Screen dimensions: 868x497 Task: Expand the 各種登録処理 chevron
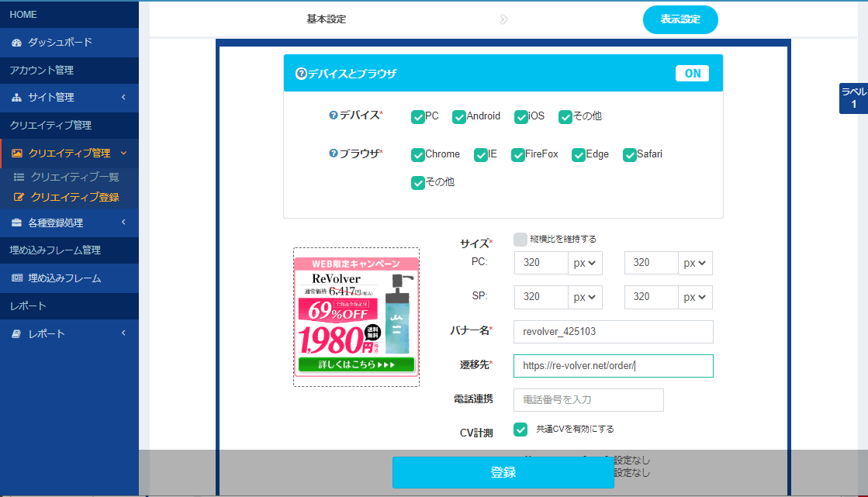123,223
